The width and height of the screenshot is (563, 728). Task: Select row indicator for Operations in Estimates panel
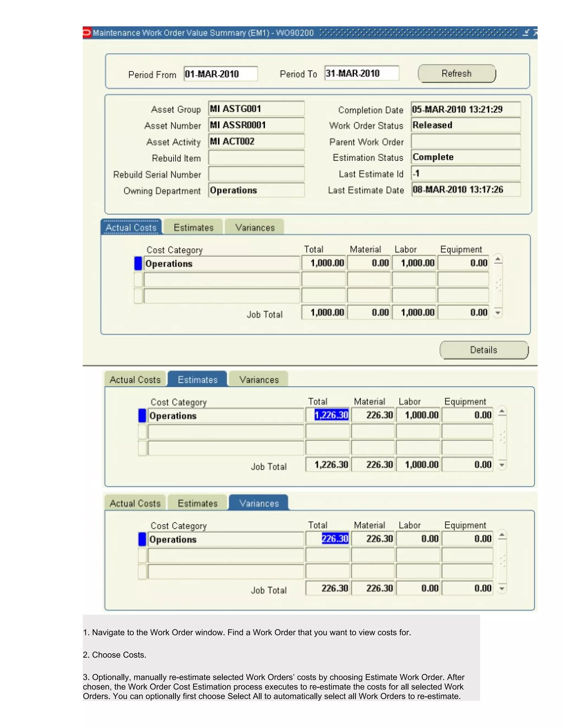[x=142, y=415]
